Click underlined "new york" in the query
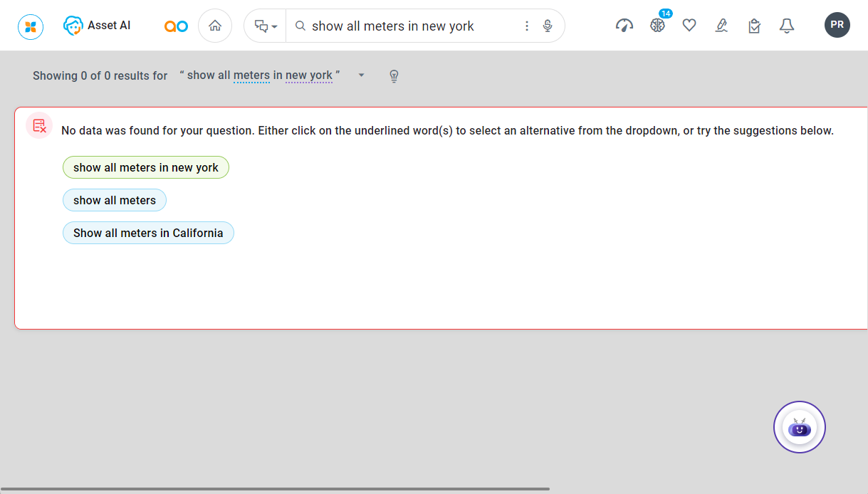868x494 pixels. [x=309, y=75]
